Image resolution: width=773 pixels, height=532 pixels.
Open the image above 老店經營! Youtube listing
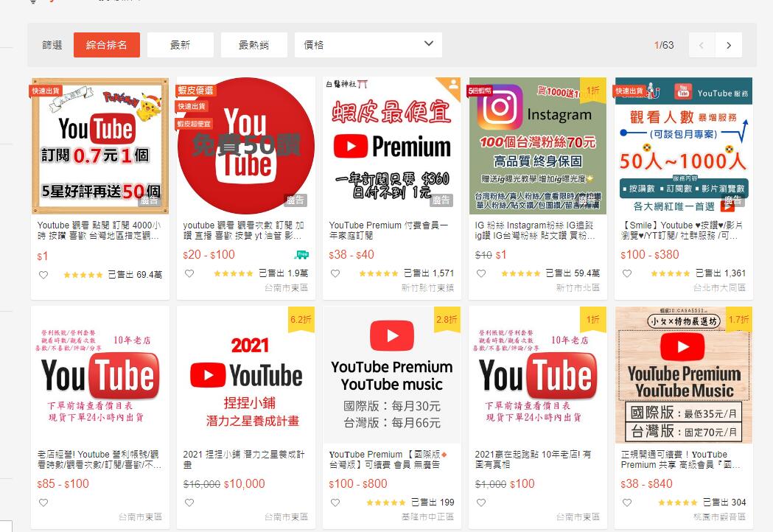pyautogui.click(x=100, y=375)
